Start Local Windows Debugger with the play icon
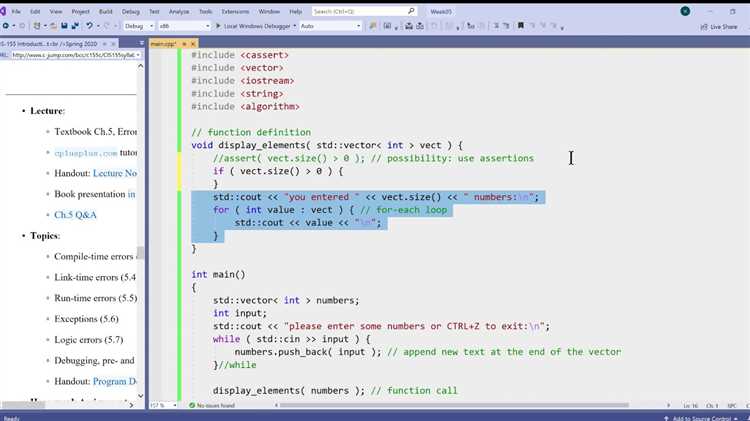750x421 pixels. tap(218, 26)
